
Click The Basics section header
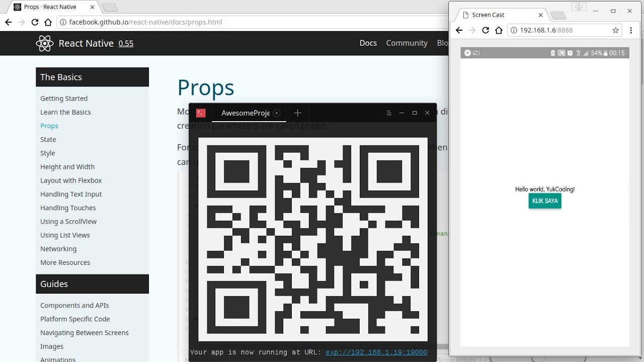92,77
